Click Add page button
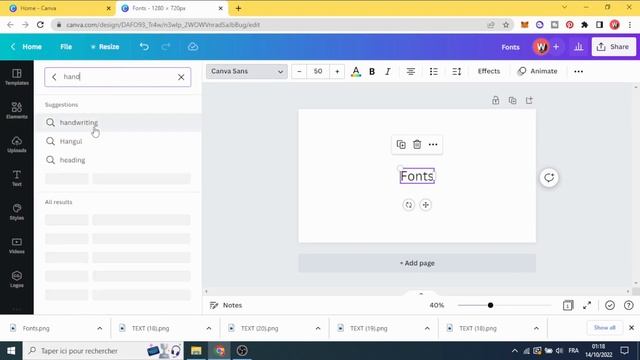 [x=417, y=263]
